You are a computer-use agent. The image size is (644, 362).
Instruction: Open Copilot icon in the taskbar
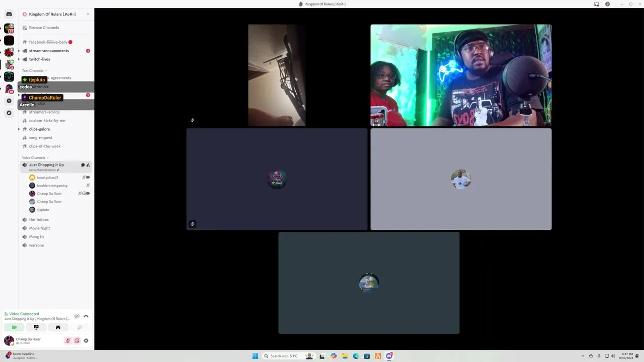tap(334, 356)
